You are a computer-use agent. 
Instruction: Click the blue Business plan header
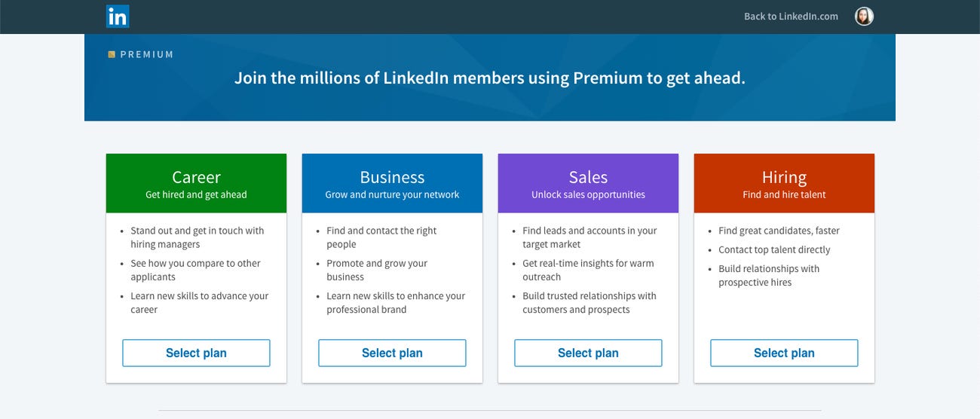[x=392, y=184]
